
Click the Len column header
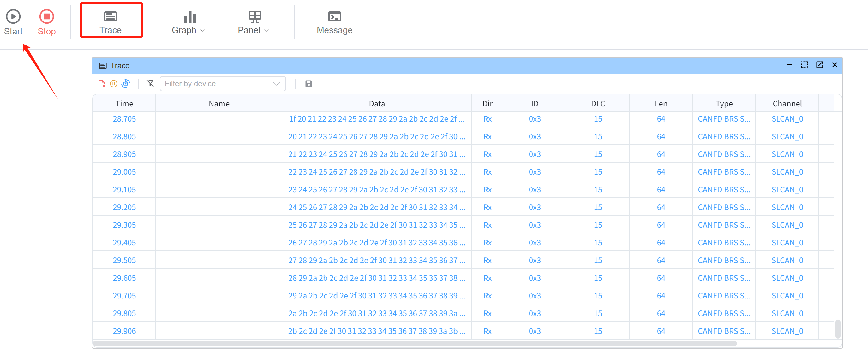661,104
